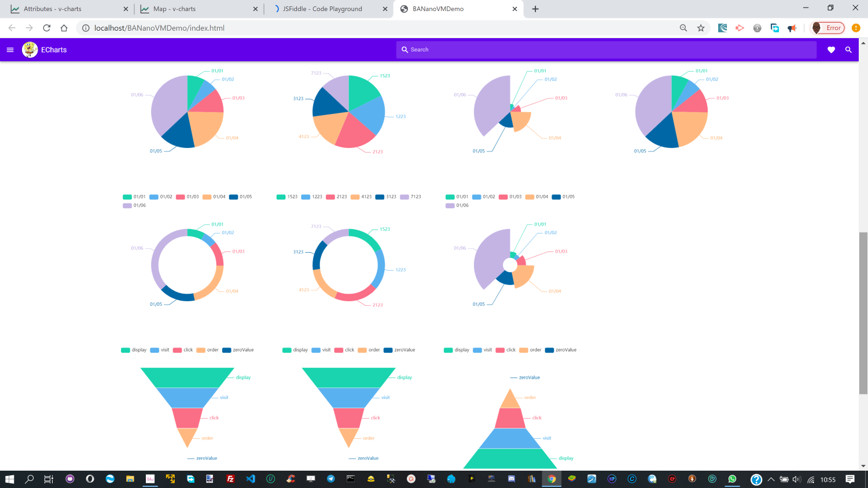Screen dimensions: 868x488
Task: Open WhatsApp from the taskbar
Action: [733, 479]
